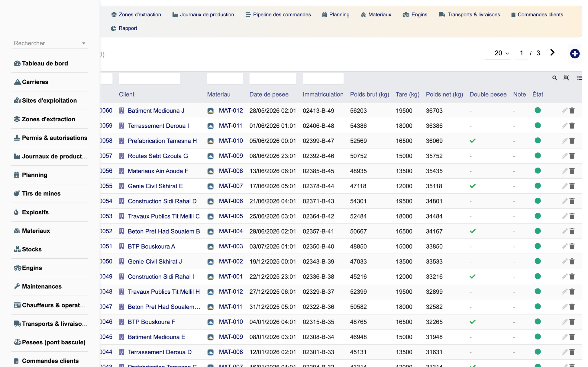Screen dimensions: 588x367
Task: Click the Materiau filter input field
Action: tap(225, 78)
